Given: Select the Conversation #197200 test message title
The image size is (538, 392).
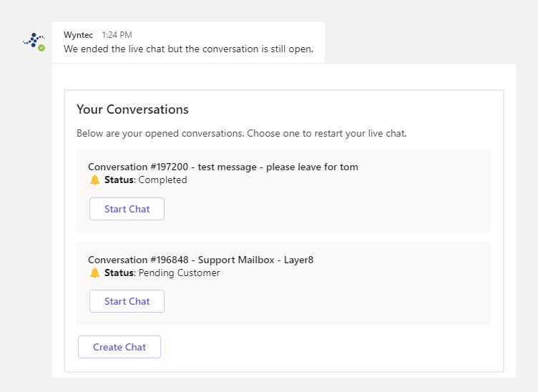Looking at the screenshot, I should (x=222, y=167).
